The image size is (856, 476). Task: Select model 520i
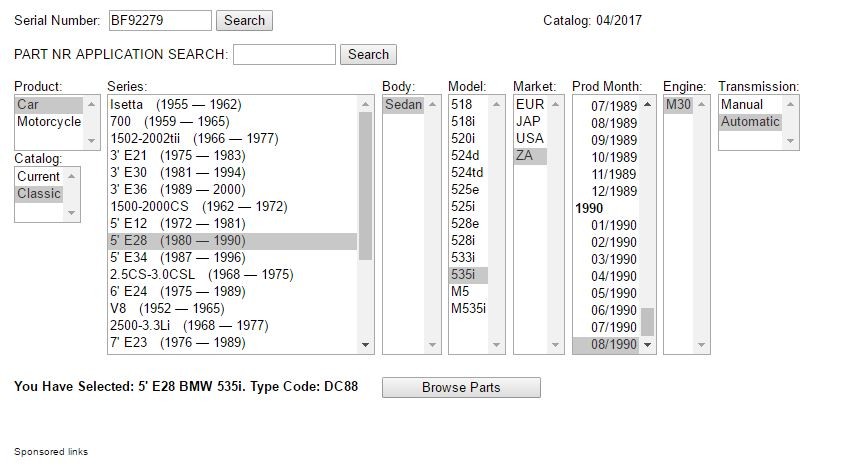click(x=468, y=138)
